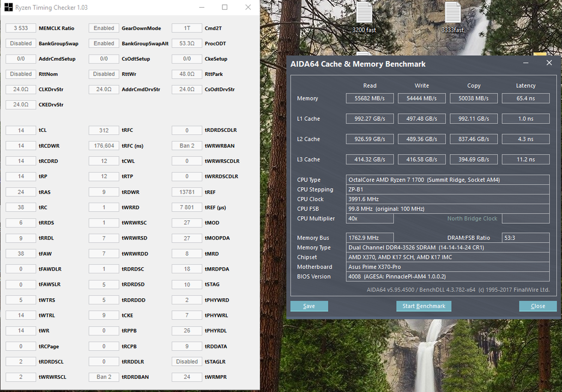Select the Memory Read 55682 MB/s field
Screen dimensions: 562x392
[370, 98]
